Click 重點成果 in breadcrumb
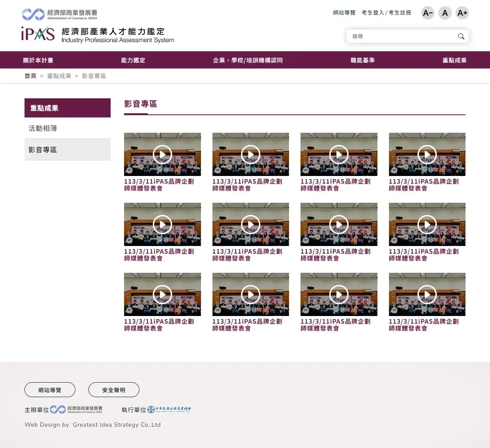This screenshot has height=448, width=490. (x=59, y=76)
